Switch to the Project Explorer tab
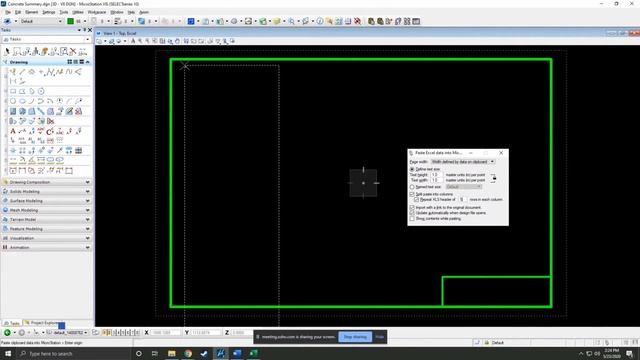 [x=42, y=323]
